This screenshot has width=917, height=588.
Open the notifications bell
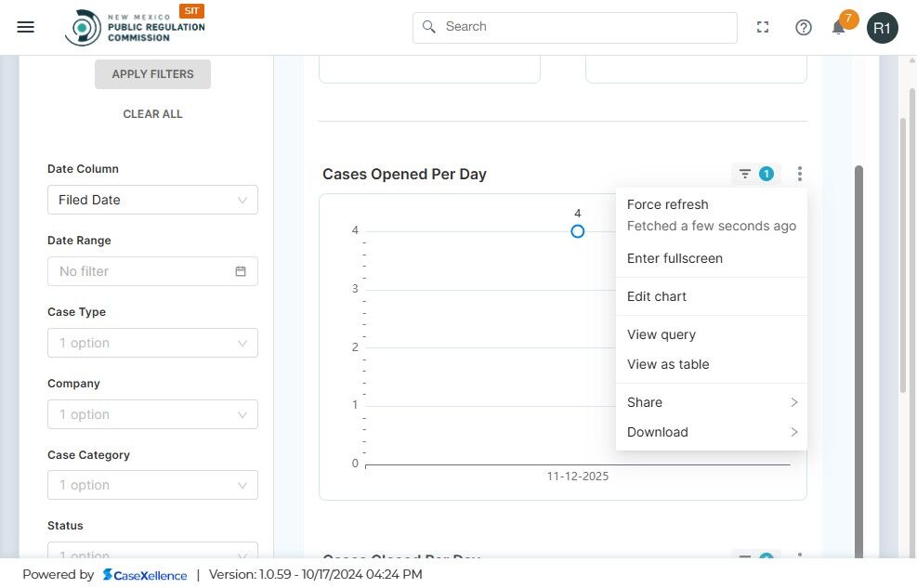coord(839,28)
